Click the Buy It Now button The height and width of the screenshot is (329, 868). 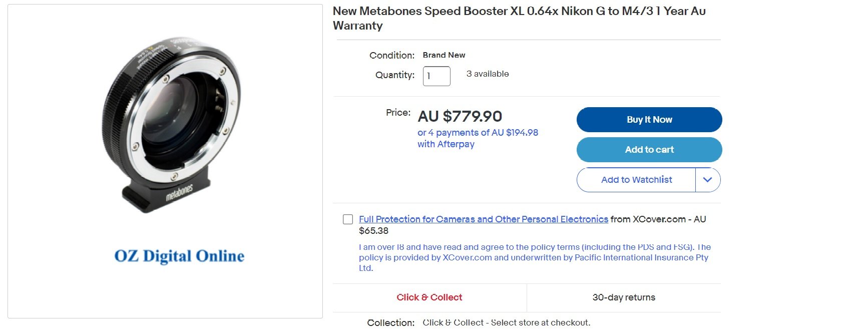tap(649, 120)
